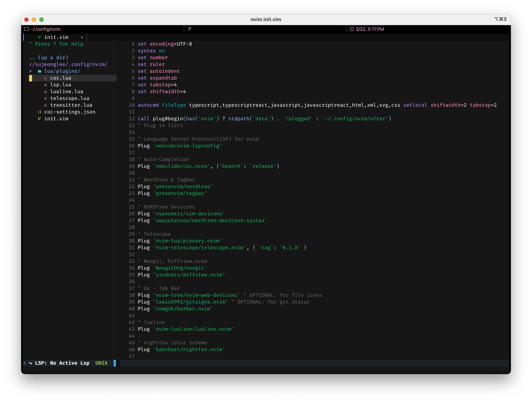Image resolution: width=532 pixels, height=402 pixels.
Task: Click the Lua icon beside coc.lua
Action: tap(45, 78)
